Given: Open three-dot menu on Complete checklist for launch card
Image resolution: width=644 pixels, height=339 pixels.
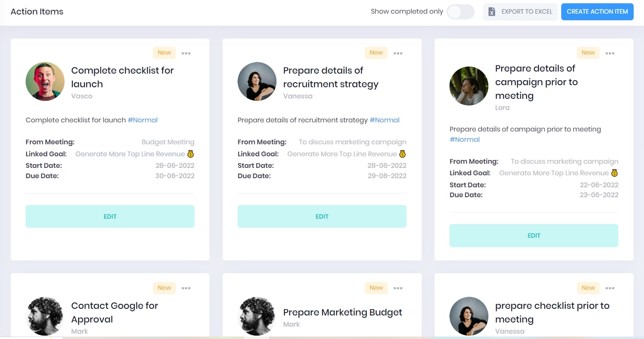Looking at the screenshot, I should click(186, 53).
